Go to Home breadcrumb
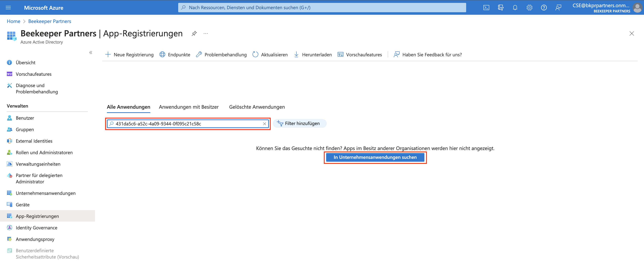Screen dimensions: 644x263 tap(13, 21)
